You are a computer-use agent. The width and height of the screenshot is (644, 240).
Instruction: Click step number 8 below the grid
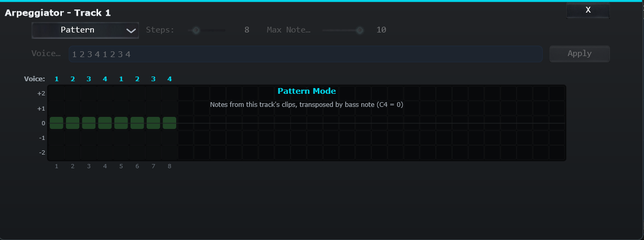tap(169, 166)
